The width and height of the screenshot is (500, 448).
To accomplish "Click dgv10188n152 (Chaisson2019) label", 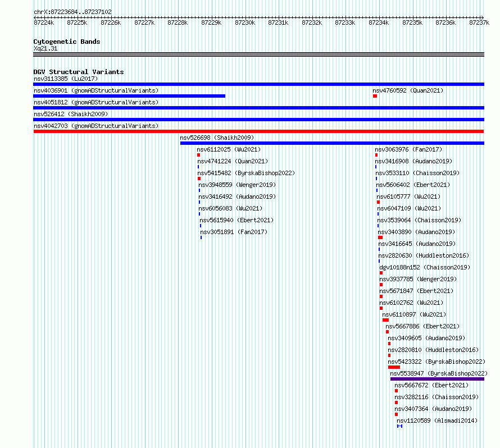I will click(x=425, y=267).
